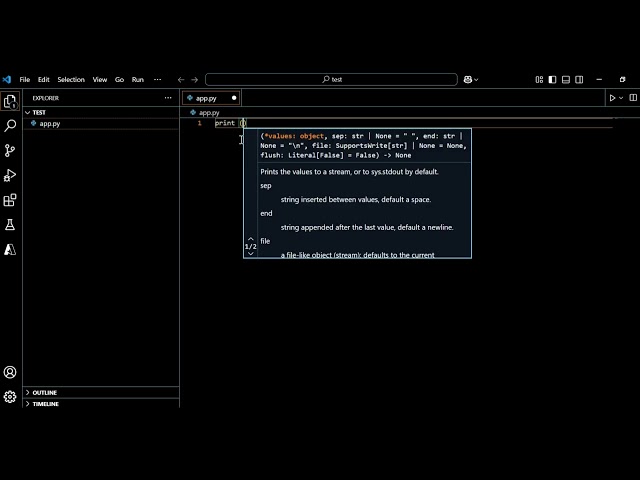Show next signature in hint popup

pyautogui.click(x=251, y=253)
